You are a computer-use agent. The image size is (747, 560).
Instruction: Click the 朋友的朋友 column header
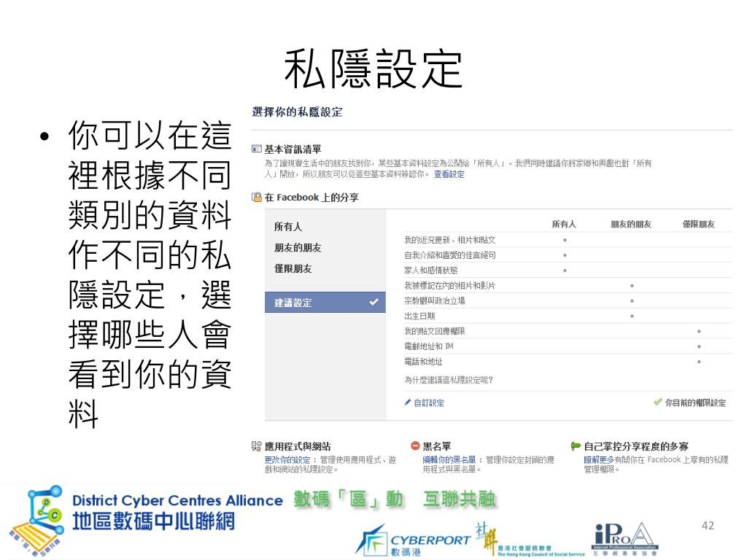pyautogui.click(x=631, y=224)
